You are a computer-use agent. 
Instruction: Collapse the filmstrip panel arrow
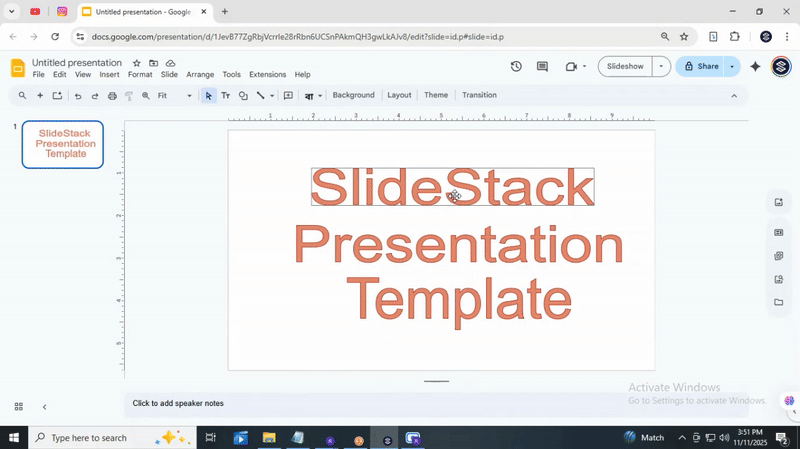coord(44,407)
